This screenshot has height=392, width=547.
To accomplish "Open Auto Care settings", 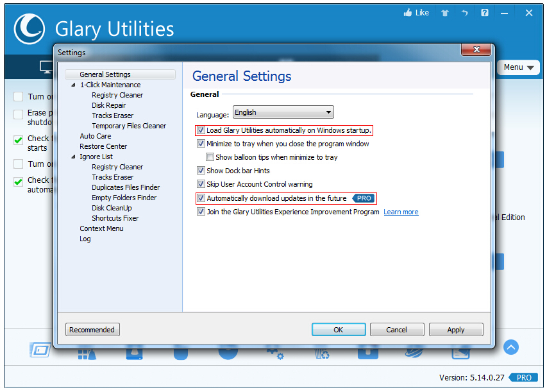I will pos(96,136).
